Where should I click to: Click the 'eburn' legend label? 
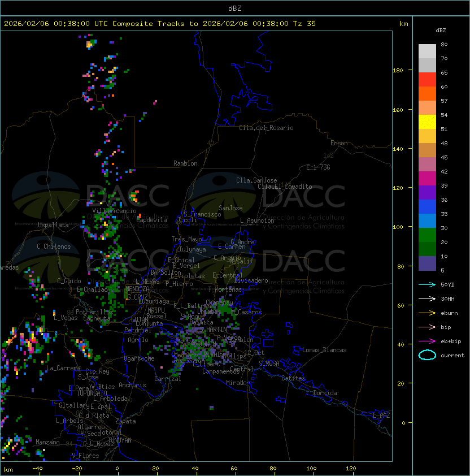449,313
